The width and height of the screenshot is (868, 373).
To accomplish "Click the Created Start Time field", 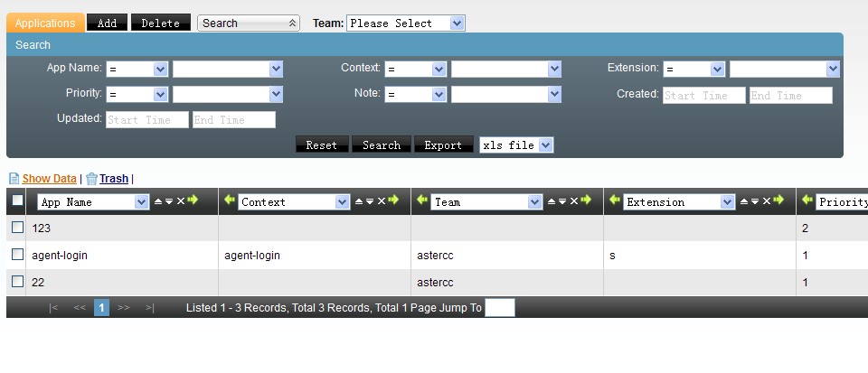I will click(x=703, y=96).
